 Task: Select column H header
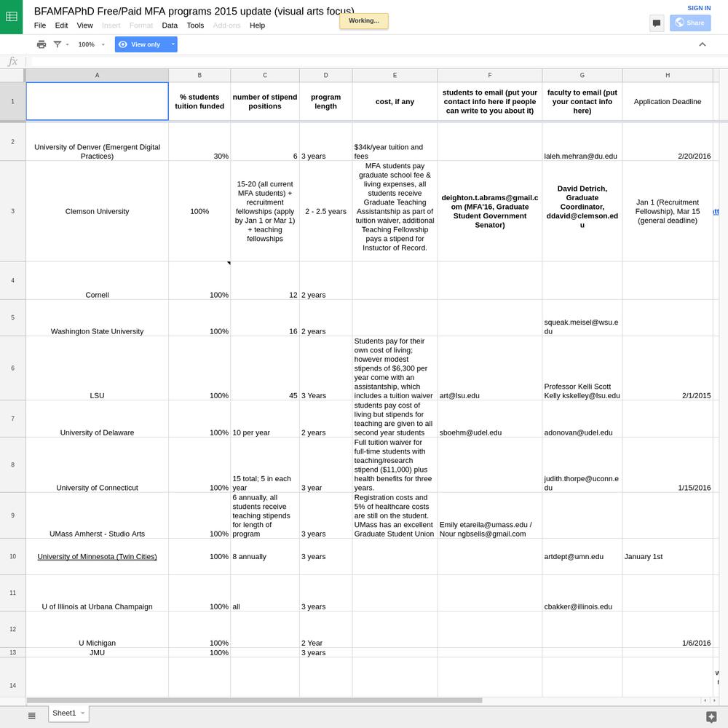coord(668,75)
